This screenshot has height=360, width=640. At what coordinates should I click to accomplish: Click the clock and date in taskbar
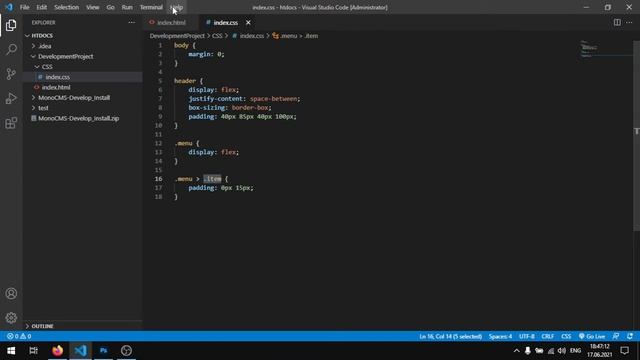600,351
